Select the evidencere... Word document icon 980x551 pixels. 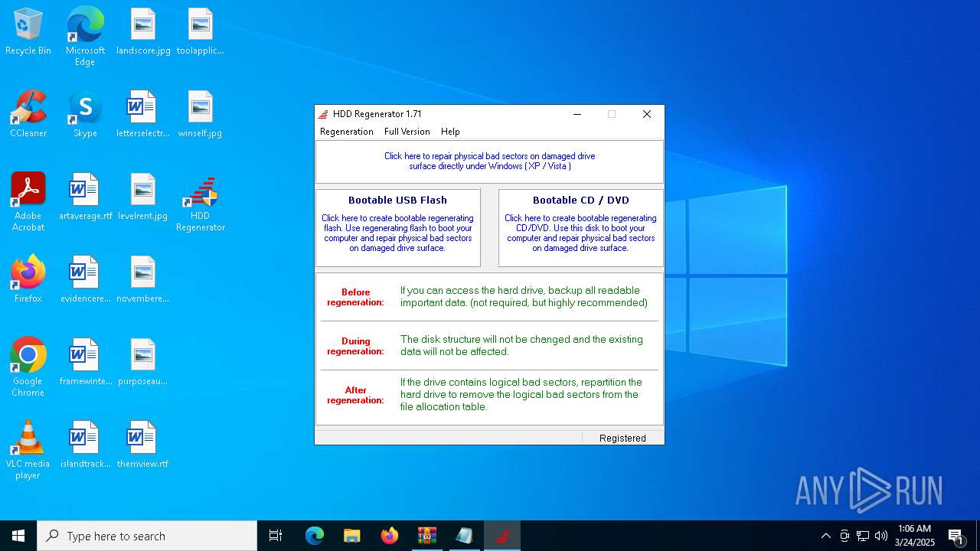pyautogui.click(x=85, y=280)
